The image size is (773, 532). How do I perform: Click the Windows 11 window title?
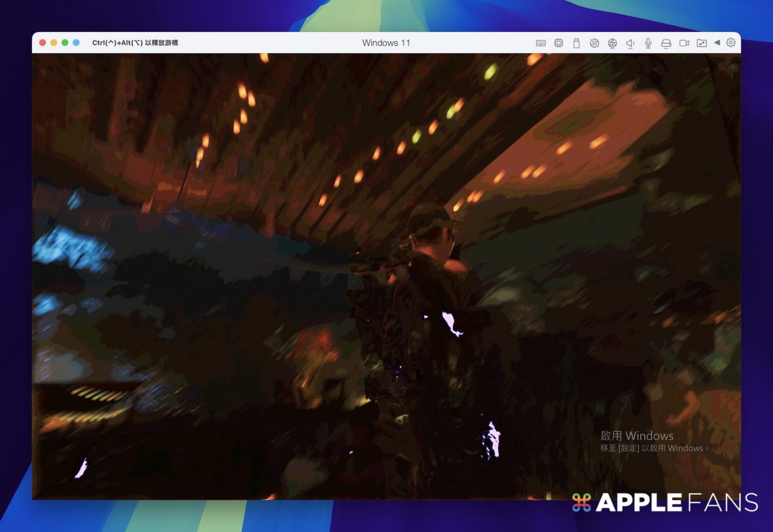386,43
